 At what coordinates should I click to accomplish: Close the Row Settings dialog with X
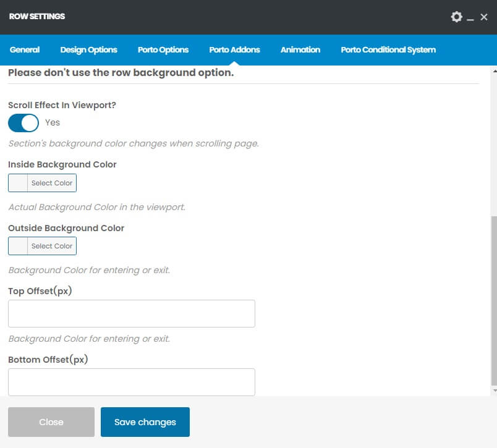(484, 17)
